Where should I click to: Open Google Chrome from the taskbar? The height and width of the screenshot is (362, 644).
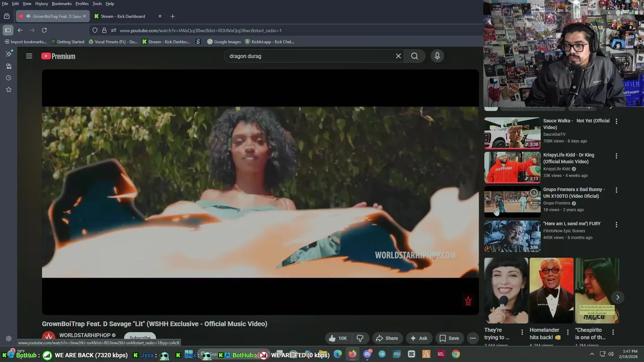455,354
